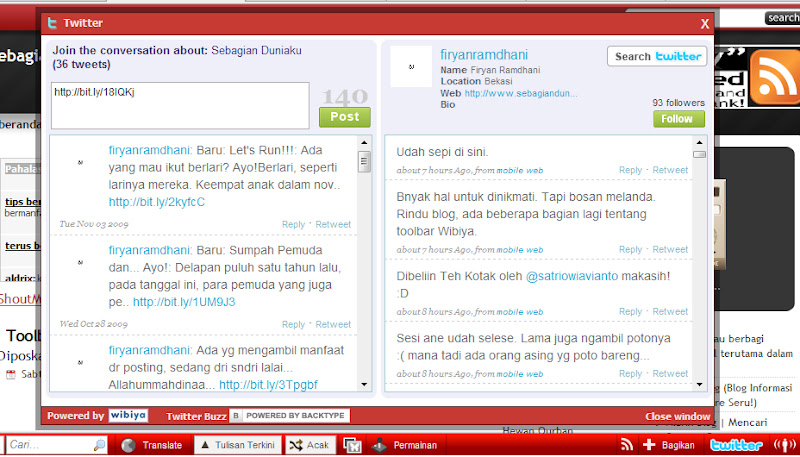Click the firyanramdhani name on the Sumpah Pemuda tweet

tap(149, 250)
